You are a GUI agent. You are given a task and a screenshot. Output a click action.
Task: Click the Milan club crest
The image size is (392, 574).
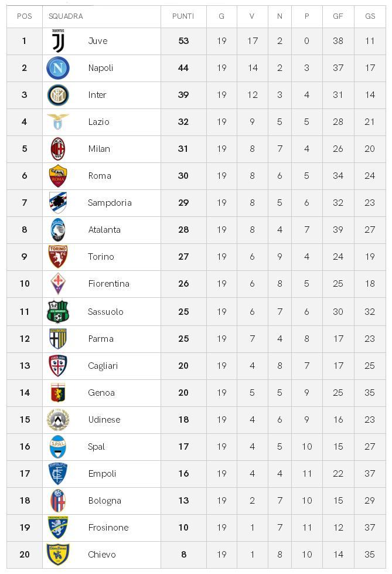pyautogui.click(x=58, y=149)
